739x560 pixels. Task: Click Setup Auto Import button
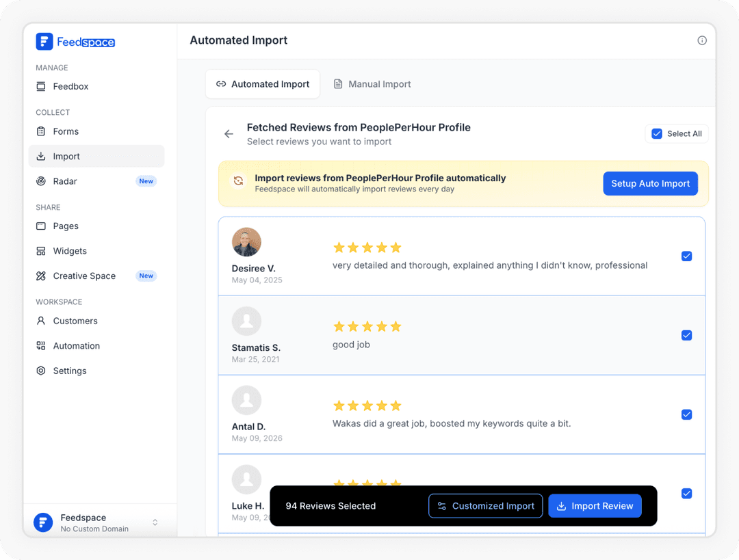[651, 184]
